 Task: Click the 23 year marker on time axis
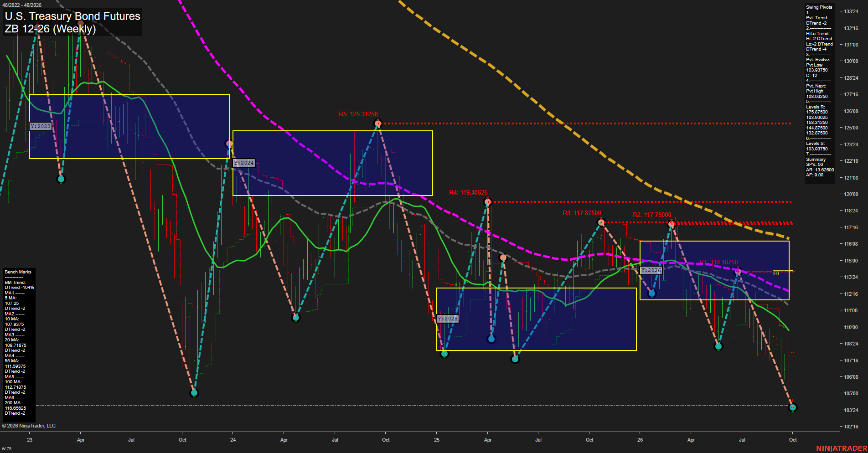point(30,440)
